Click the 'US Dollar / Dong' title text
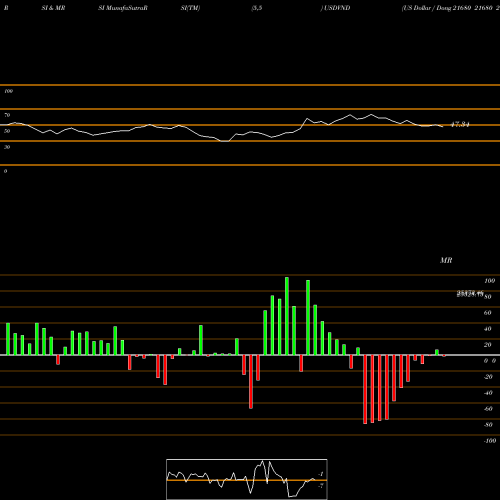Screen dimensions: 500x500 click(x=427, y=8)
